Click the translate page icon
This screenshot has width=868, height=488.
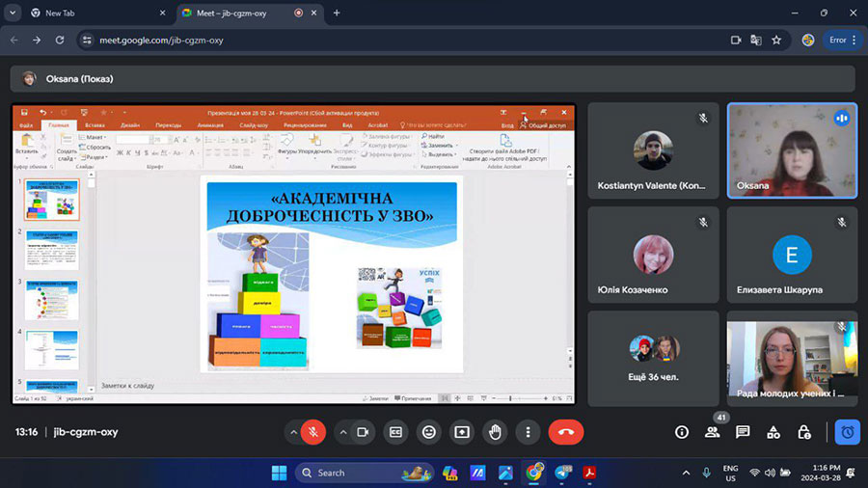pyautogui.click(x=755, y=40)
